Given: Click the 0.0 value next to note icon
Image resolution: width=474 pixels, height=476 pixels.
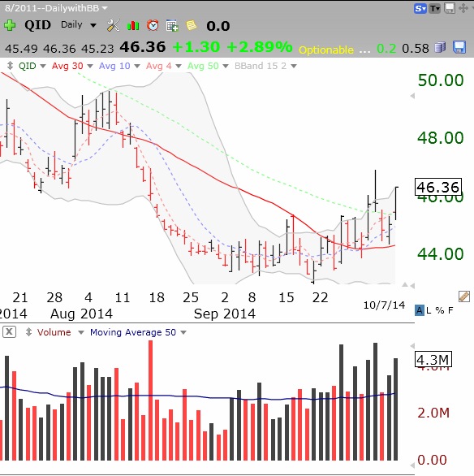Looking at the screenshot, I should point(218,26).
